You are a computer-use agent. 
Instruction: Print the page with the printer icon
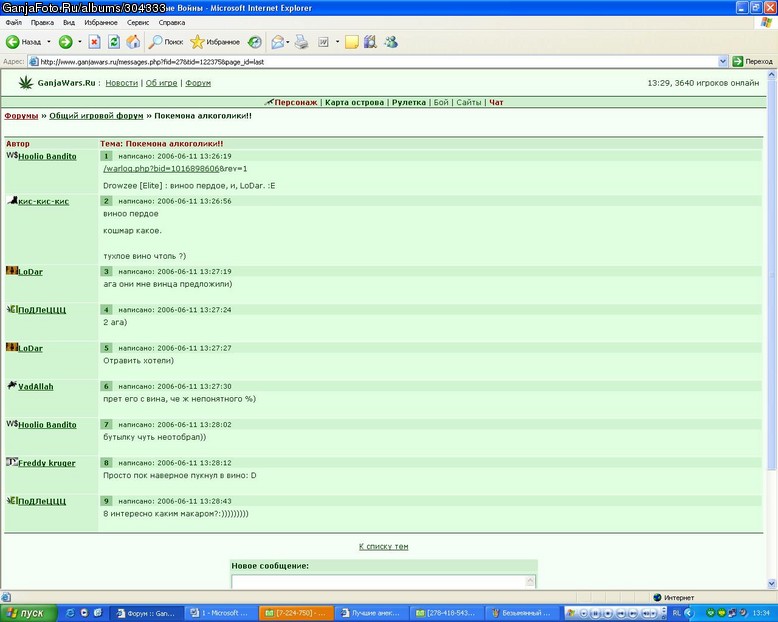point(301,42)
